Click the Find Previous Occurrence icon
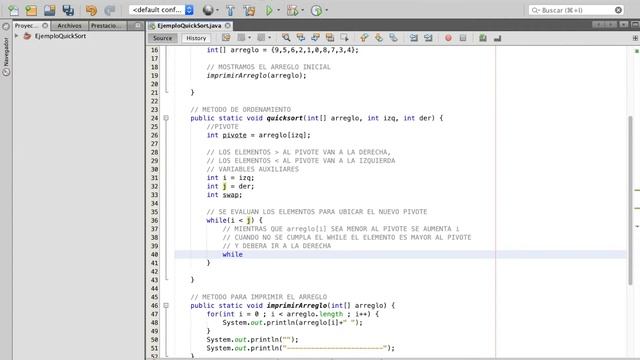 point(301,38)
